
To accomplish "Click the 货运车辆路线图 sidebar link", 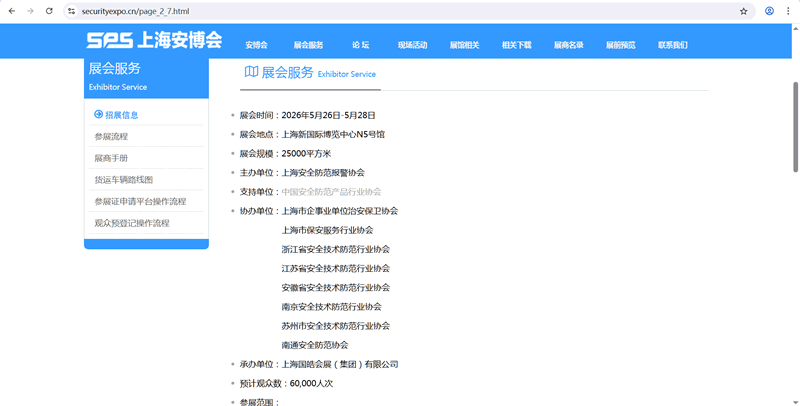I will pyautogui.click(x=123, y=180).
